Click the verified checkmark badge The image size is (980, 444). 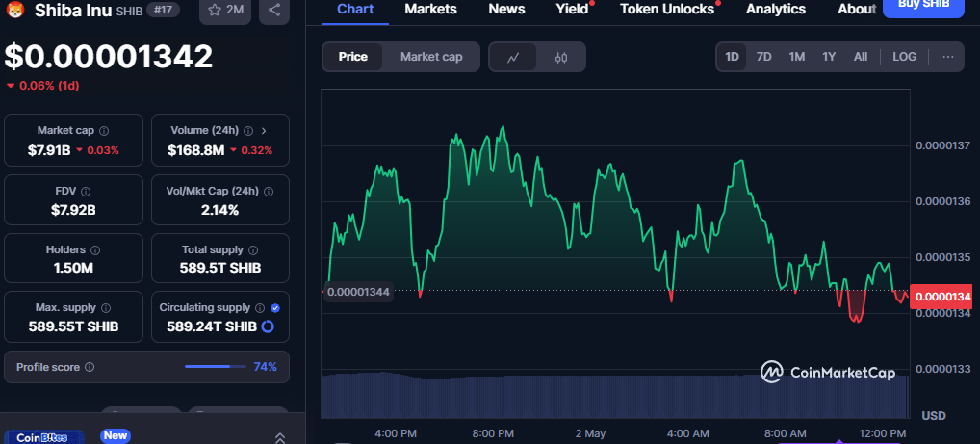(x=275, y=307)
